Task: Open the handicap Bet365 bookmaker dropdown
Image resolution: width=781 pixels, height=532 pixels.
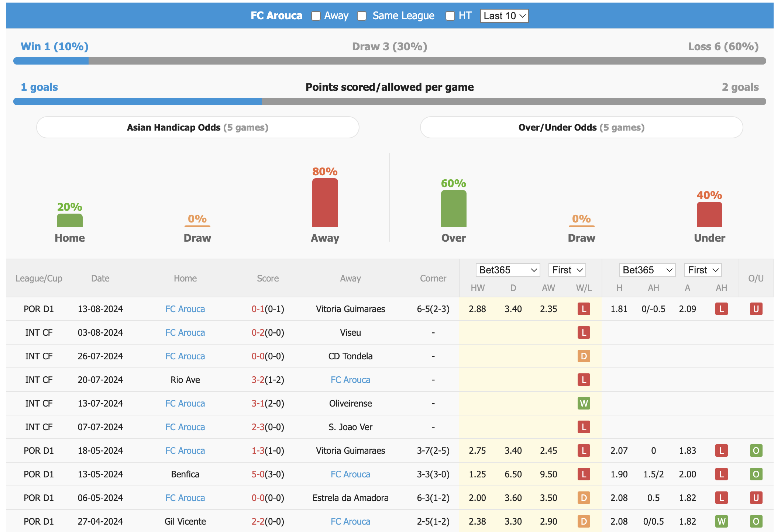Action: [x=647, y=270]
